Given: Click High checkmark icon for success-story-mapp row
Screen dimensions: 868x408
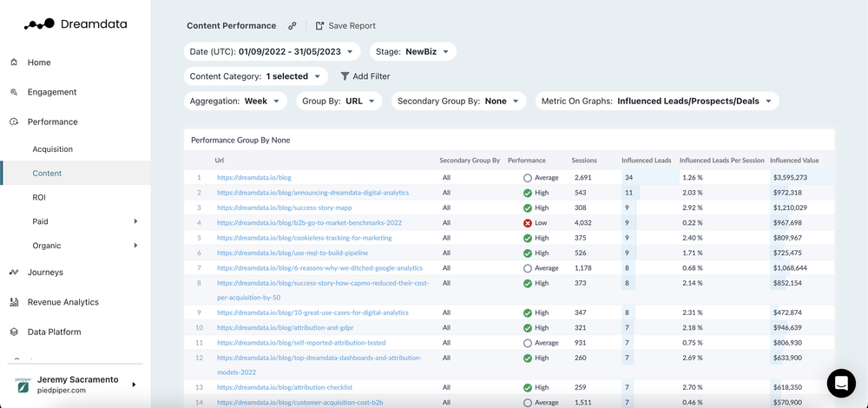Looking at the screenshot, I should tap(528, 208).
